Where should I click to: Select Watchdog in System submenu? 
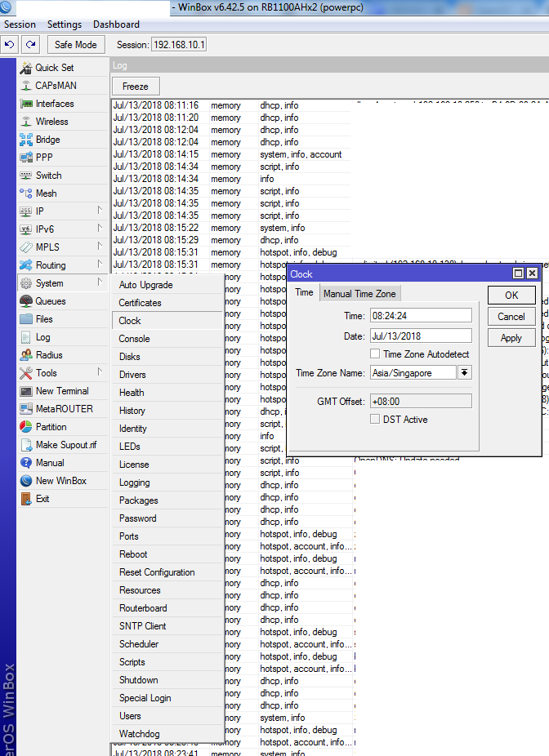point(167,734)
